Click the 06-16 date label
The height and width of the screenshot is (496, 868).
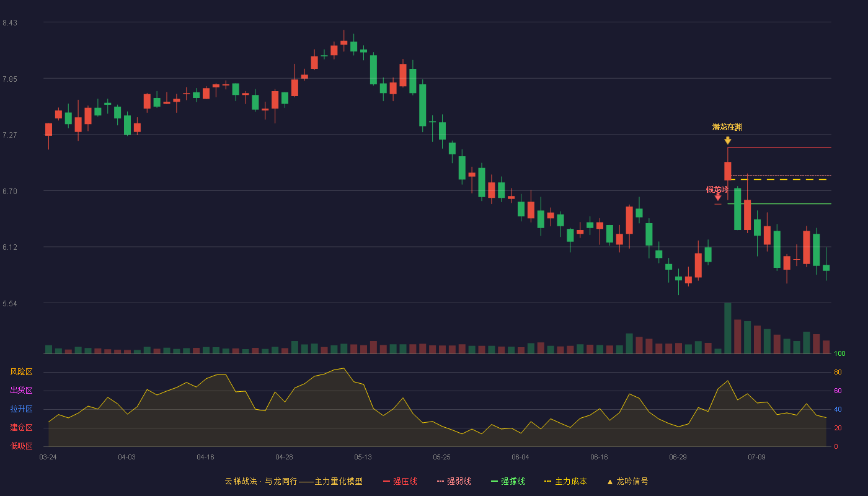599,457
